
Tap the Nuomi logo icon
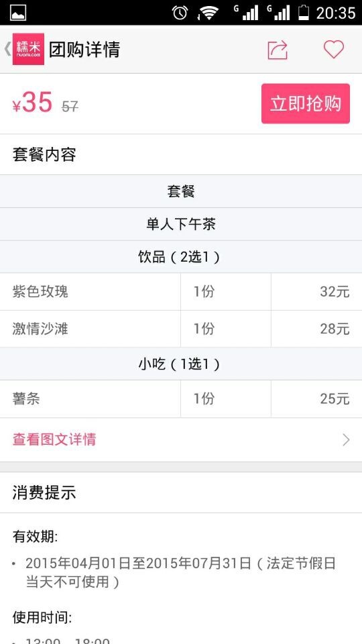(x=28, y=49)
